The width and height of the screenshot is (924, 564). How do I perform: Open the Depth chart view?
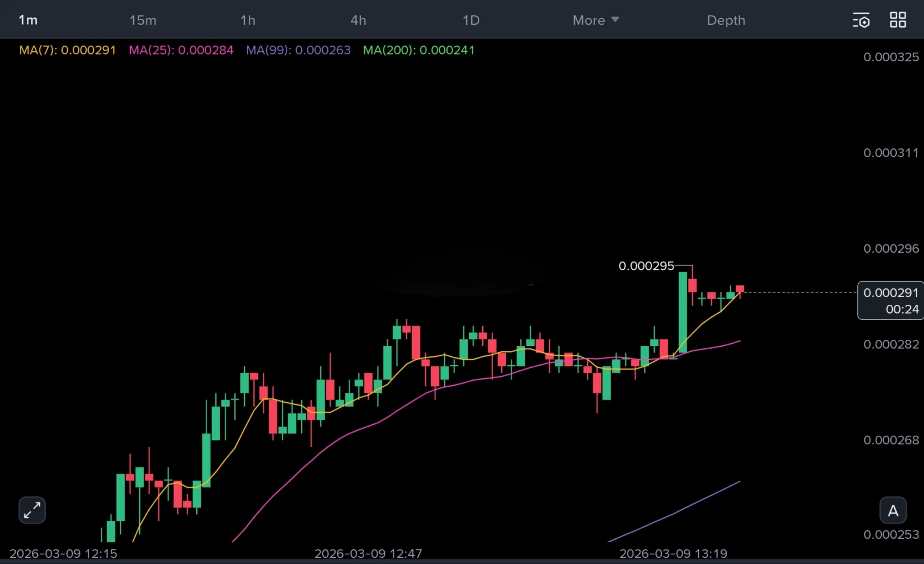coord(726,20)
